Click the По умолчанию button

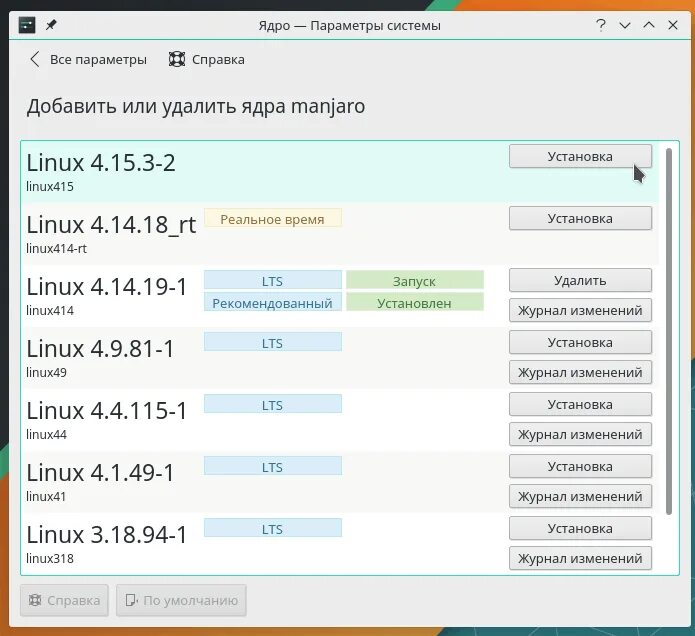(181, 601)
